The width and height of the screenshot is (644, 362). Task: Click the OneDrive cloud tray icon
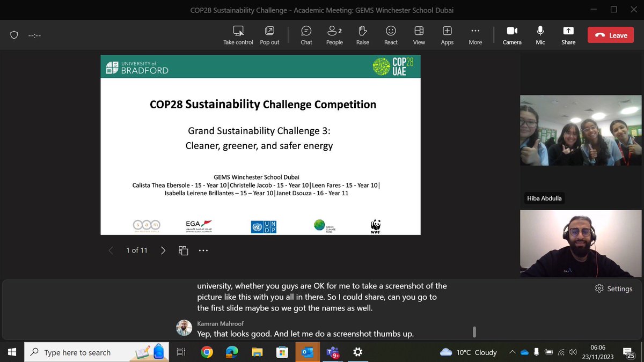point(524,352)
